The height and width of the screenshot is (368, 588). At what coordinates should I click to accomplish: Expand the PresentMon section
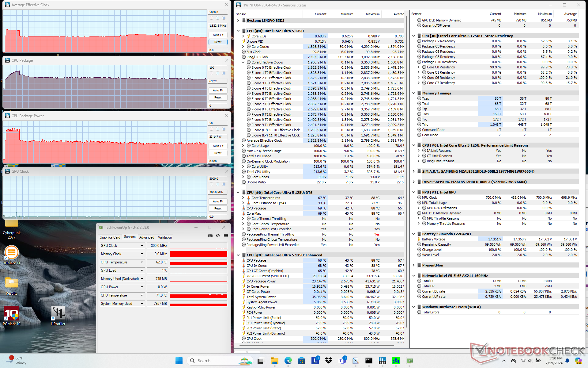click(x=414, y=265)
